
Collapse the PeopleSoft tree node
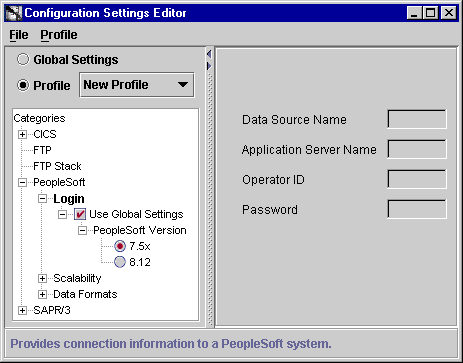pos(22,182)
